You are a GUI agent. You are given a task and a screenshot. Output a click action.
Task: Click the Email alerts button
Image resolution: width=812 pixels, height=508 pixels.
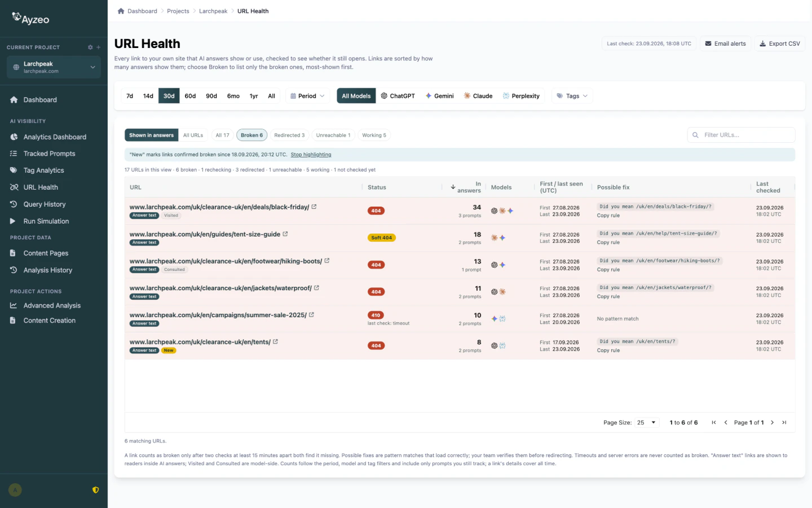point(725,43)
